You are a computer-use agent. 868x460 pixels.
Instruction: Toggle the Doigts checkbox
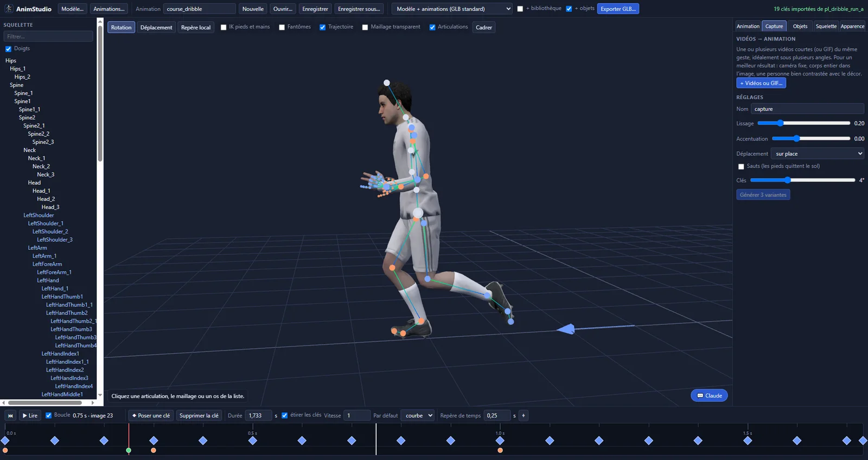(8, 49)
